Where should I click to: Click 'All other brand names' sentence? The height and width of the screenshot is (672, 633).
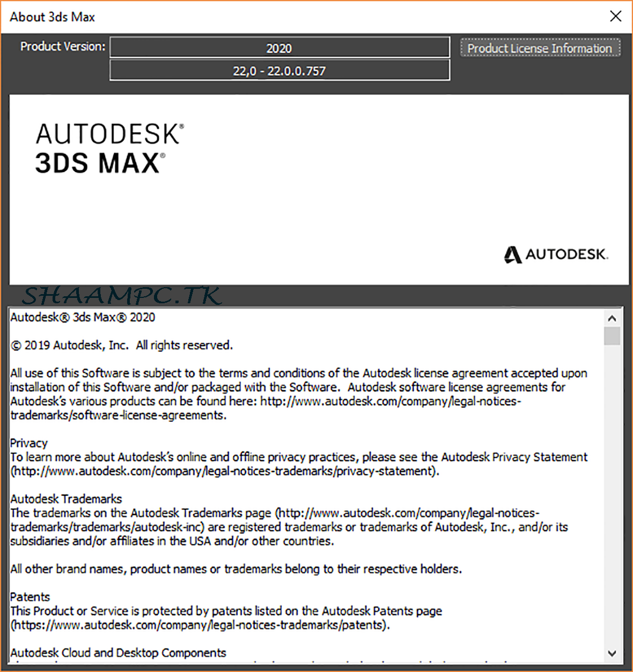click(236, 569)
